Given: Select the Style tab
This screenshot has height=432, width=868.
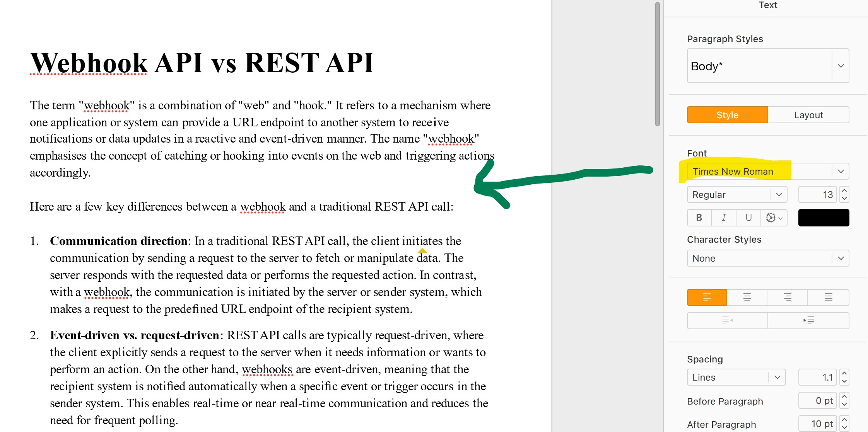Looking at the screenshot, I should [727, 115].
